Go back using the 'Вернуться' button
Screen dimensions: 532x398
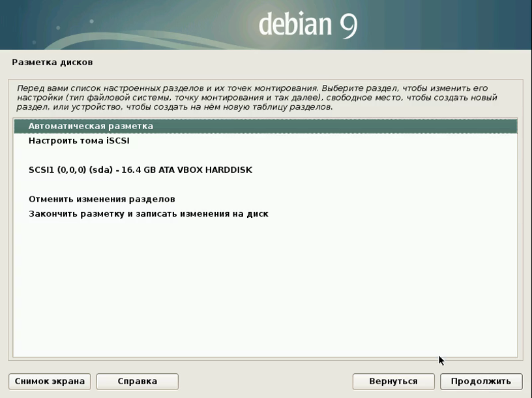[x=392, y=381]
